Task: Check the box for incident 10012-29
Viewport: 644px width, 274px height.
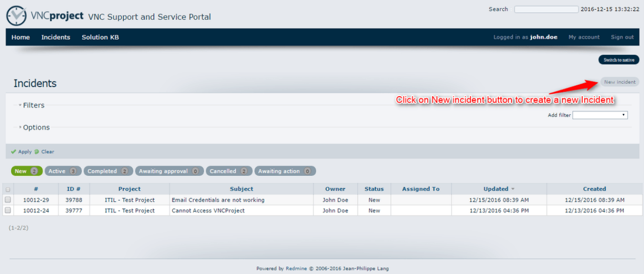Action: (x=8, y=200)
